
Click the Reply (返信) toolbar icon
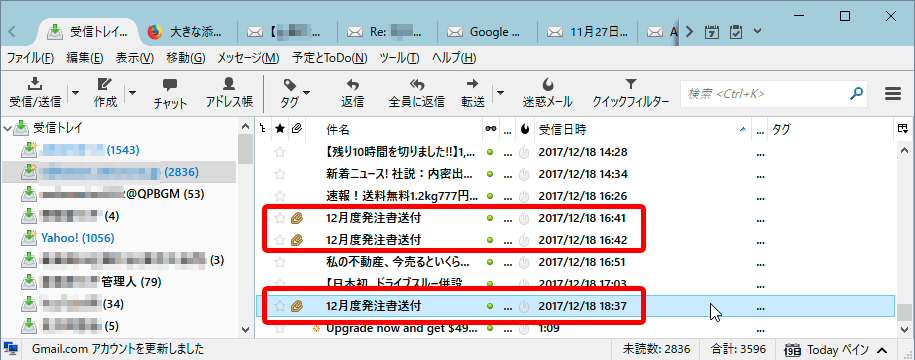coord(352,83)
